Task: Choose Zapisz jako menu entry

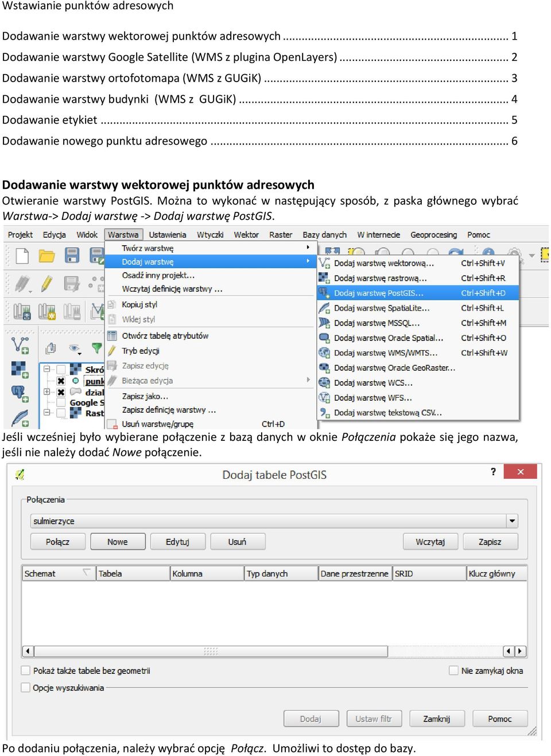Action: point(145,396)
